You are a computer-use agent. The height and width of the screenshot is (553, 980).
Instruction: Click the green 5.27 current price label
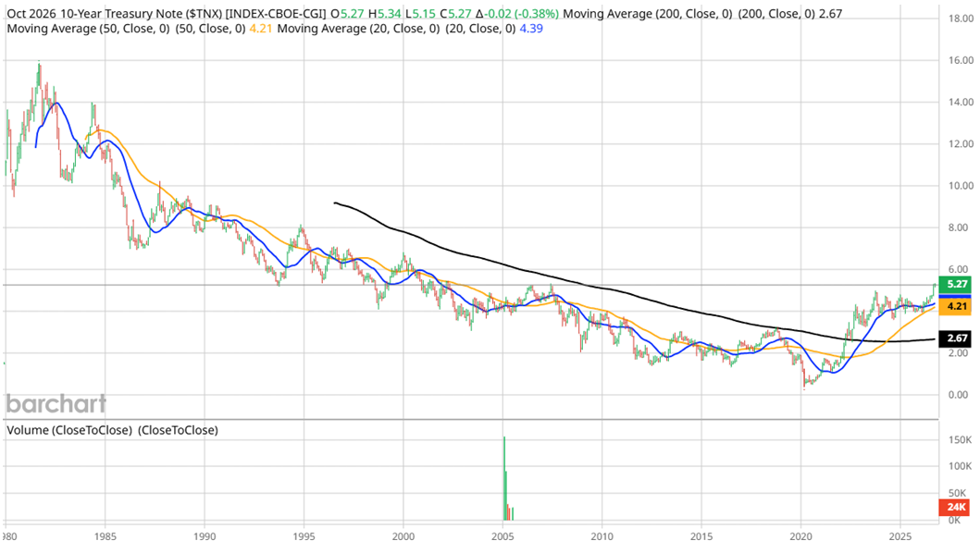(x=956, y=284)
